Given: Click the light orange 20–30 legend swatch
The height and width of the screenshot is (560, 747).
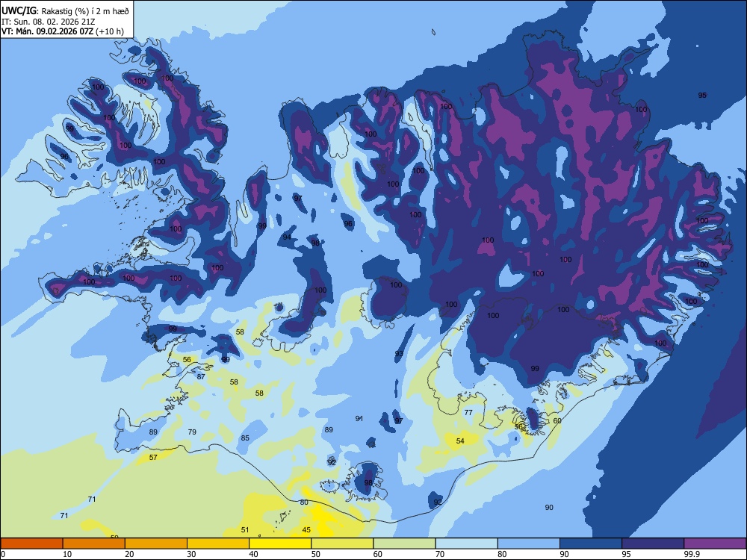Looking at the screenshot, I should click(x=156, y=544).
